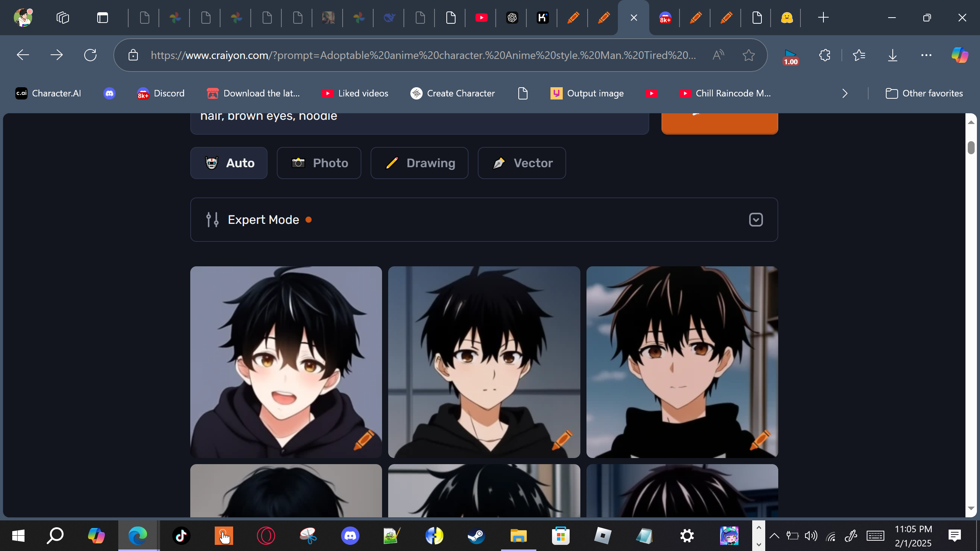
Task: Show more favorites bar chevron
Action: pos(845,93)
